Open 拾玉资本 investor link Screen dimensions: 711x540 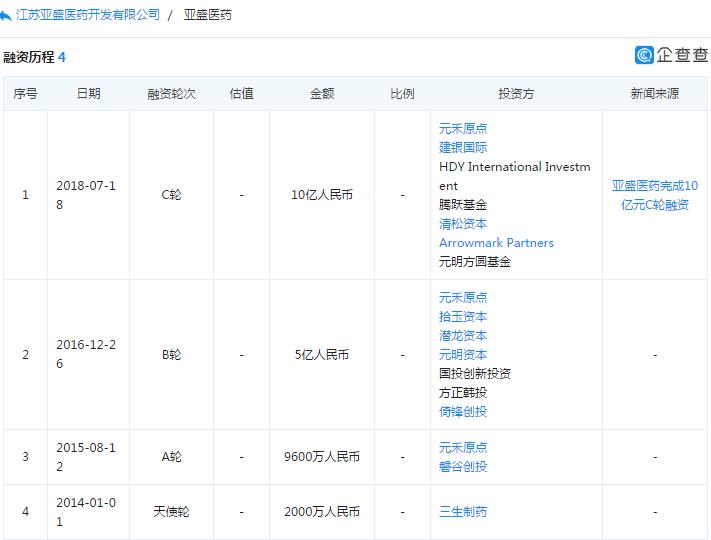tap(463, 316)
